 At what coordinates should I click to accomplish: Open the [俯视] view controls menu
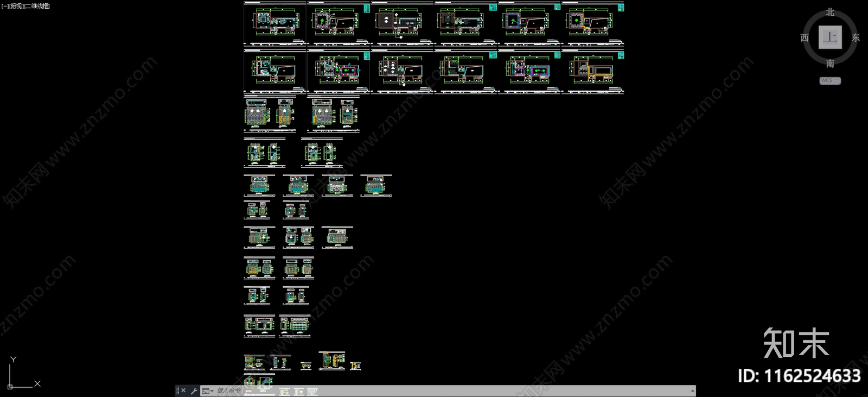click(17, 6)
